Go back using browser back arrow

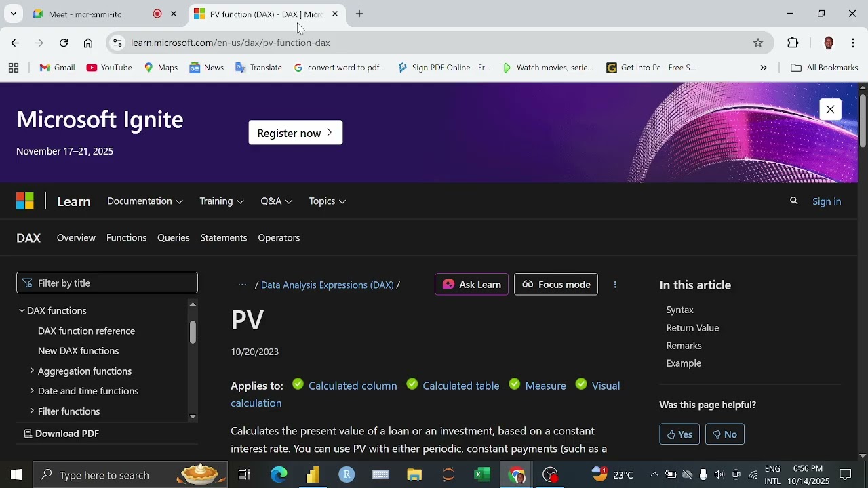15,43
